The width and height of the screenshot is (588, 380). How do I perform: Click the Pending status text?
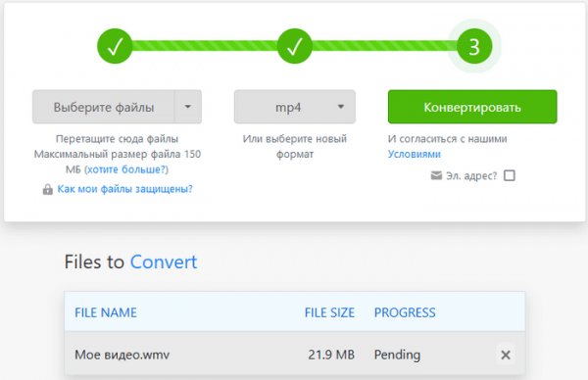point(397,355)
